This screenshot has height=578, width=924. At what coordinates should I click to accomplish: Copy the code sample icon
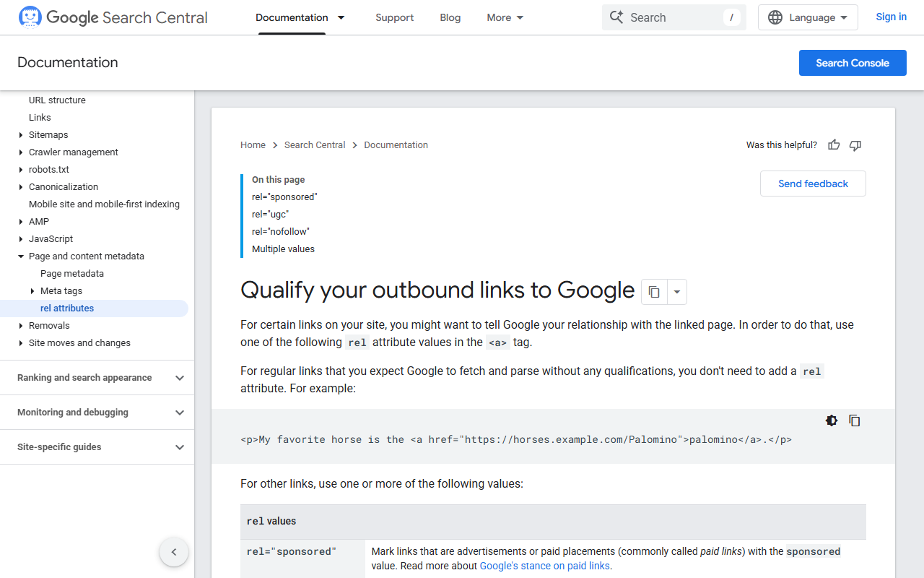[x=855, y=420]
